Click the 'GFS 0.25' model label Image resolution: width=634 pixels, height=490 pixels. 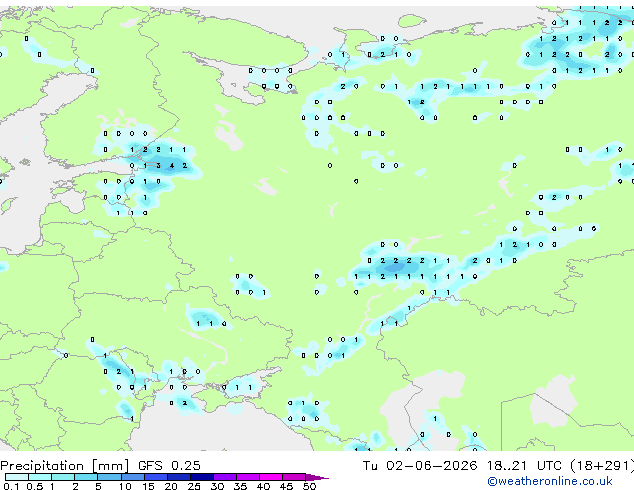point(169,466)
